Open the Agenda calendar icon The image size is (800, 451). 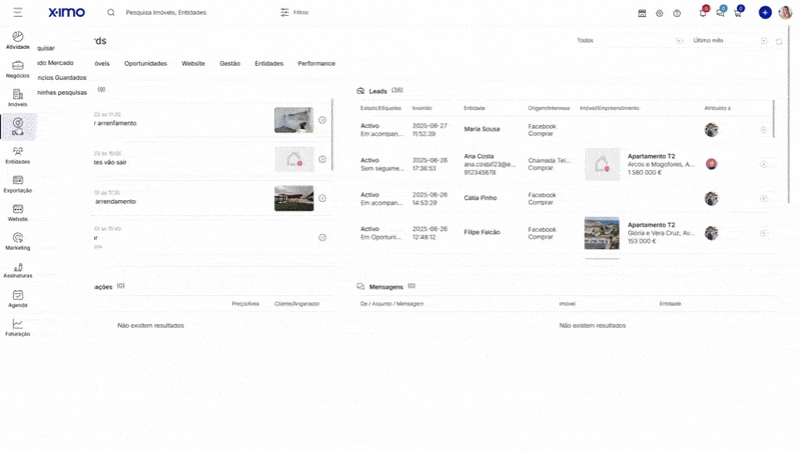pos(17,296)
